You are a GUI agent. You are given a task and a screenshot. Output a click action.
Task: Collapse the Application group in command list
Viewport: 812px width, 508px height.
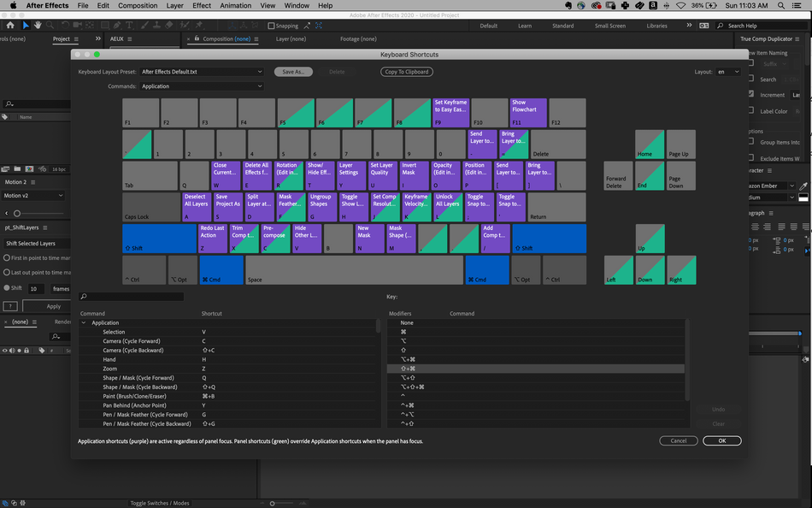[84, 322]
